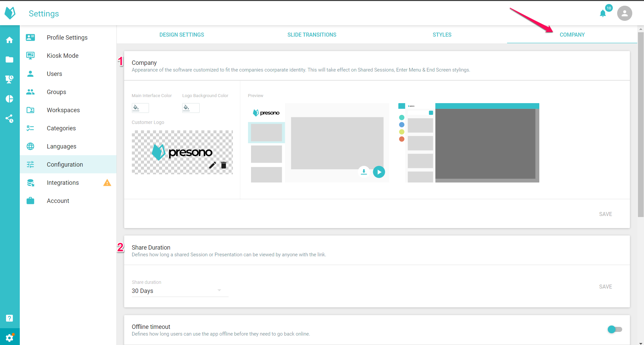Screen dimensions: 644x345
Task: Go to Users settings
Action: coord(68,74)
